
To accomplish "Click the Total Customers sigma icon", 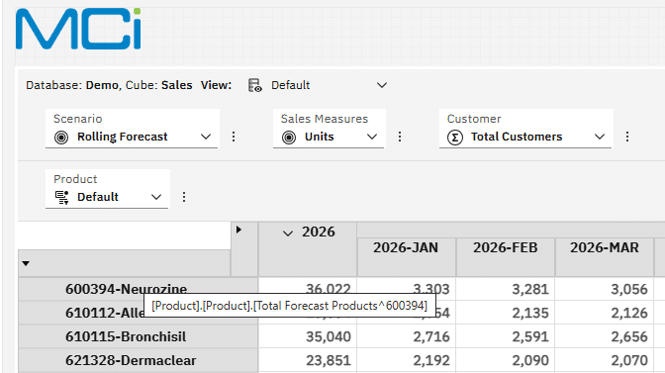I will (455, 137).
